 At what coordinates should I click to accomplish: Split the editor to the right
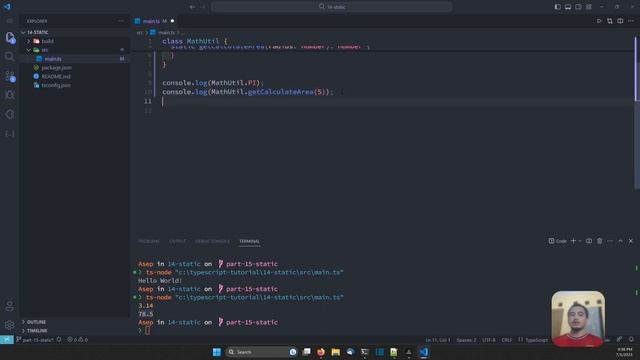pyautogui.click(x=620, y=21)
